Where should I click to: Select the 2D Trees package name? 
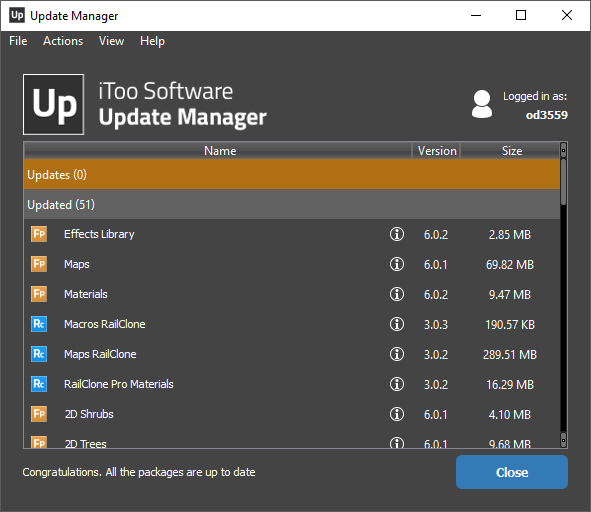pyautogui.click(x=86, y=444)
